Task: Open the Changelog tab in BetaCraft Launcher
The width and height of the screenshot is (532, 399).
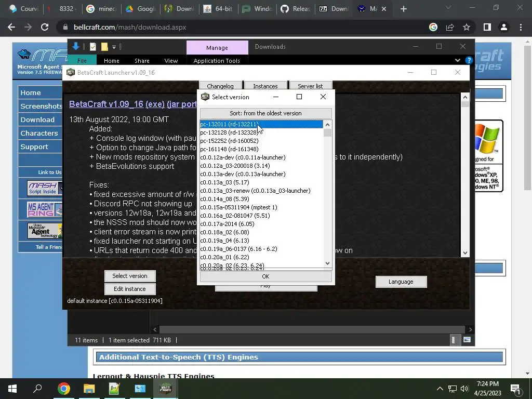Action: point(220,86)
